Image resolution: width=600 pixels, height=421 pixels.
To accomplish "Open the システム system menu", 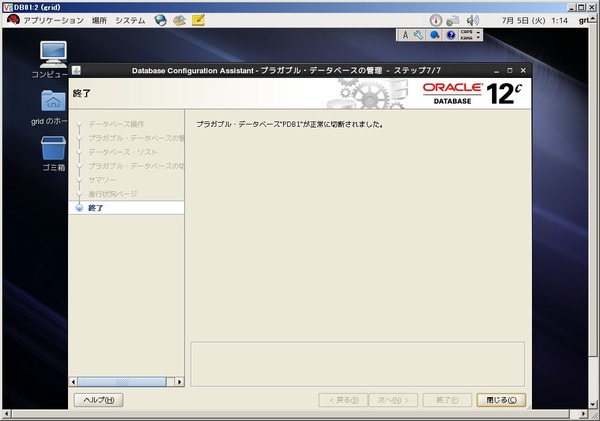I will tap(130, 20).
